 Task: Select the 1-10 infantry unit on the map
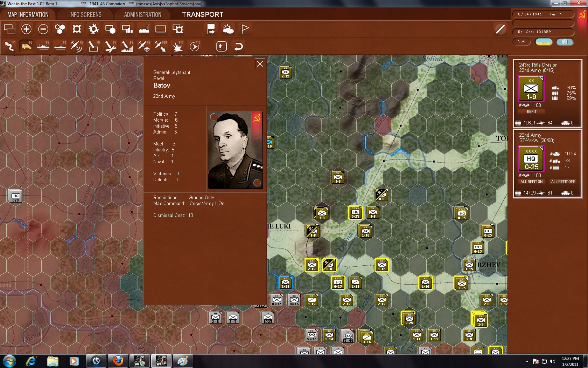click(x=365, y=231)
